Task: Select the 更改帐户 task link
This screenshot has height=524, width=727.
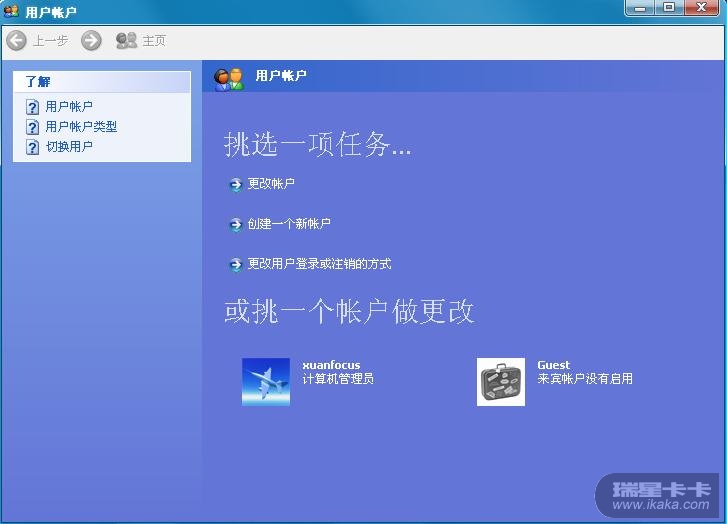Action: (x=271, y=184)
